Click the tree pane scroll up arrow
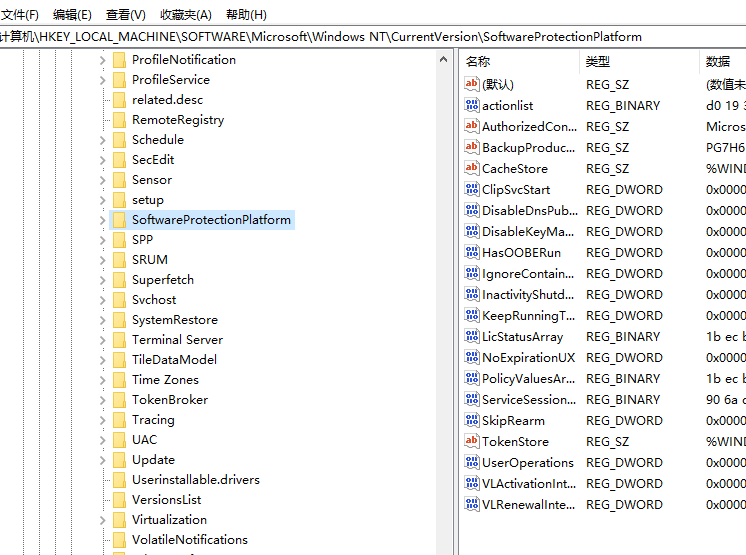The image size is (746, 555). (443, 59)
